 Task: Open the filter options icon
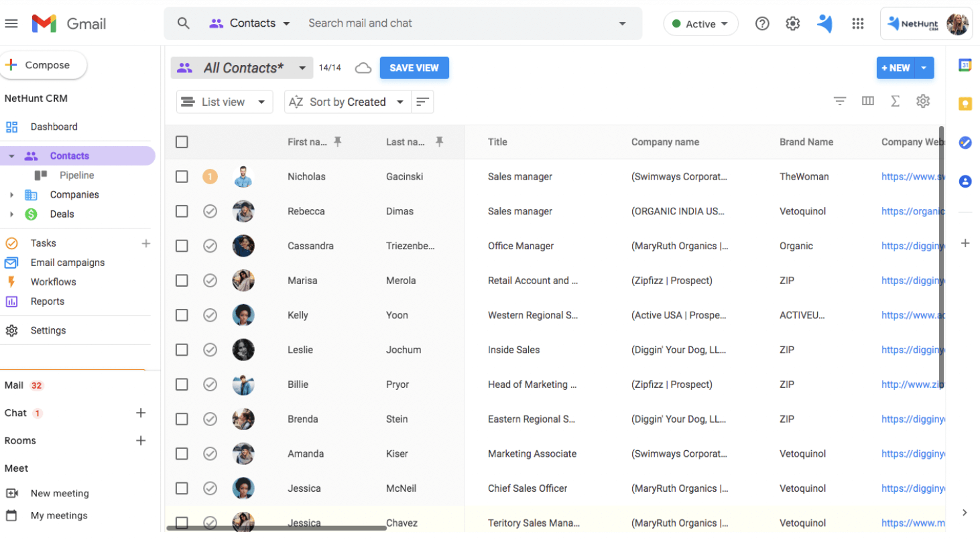click(840, 100)
